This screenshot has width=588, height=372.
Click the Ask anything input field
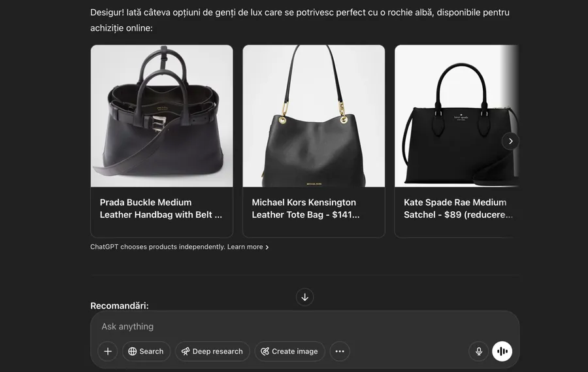[x=304, y=326]
